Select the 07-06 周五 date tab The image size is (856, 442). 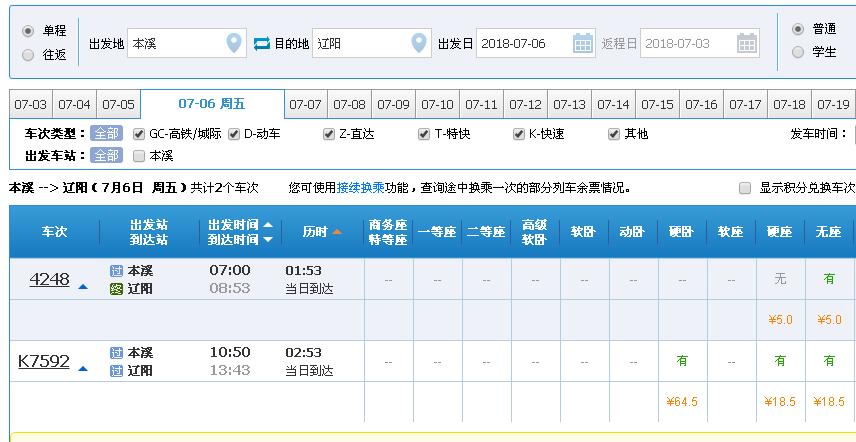click(212, 104)
